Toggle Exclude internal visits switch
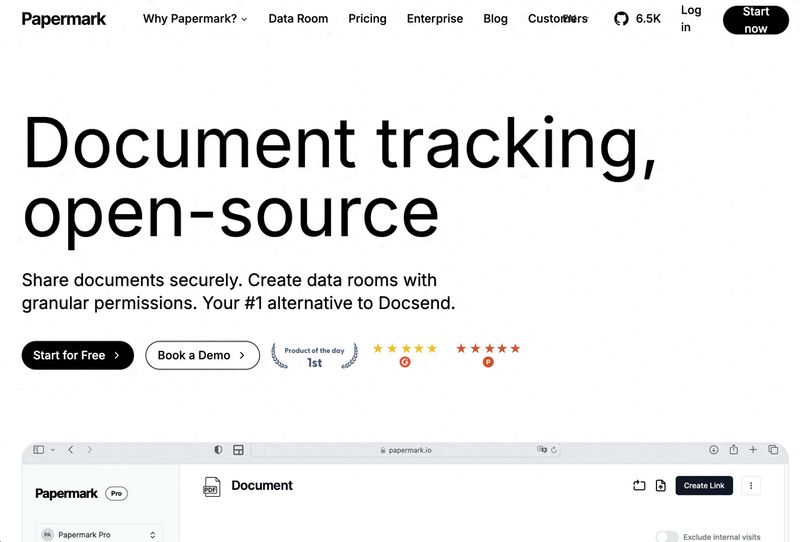Image resolution: width=800 pixels, height=542 pixels. click(667, 537)
